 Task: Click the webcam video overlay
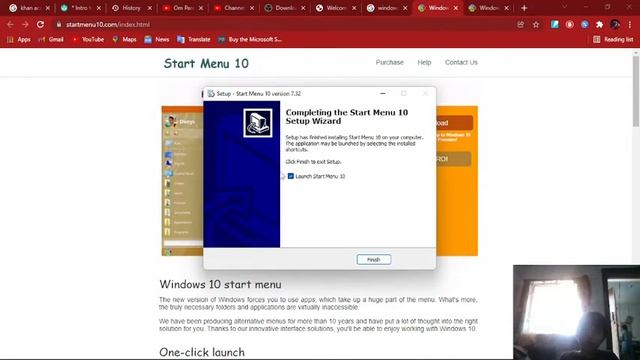[576, 312]
